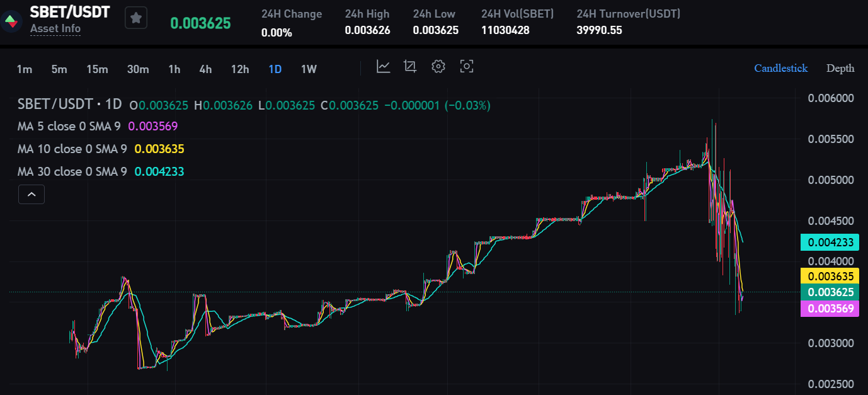Click the magenta 0.003569 price label

(830, 308)
